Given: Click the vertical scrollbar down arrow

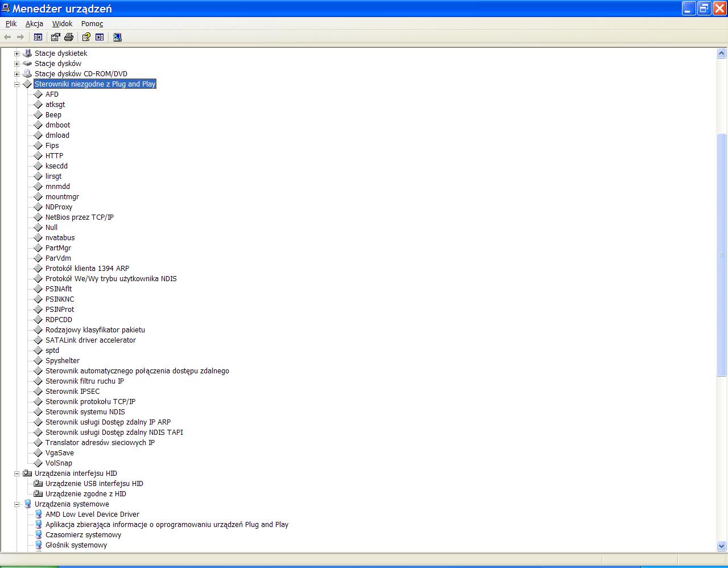Looking at the screenshot, I should [x=722, y=546].
